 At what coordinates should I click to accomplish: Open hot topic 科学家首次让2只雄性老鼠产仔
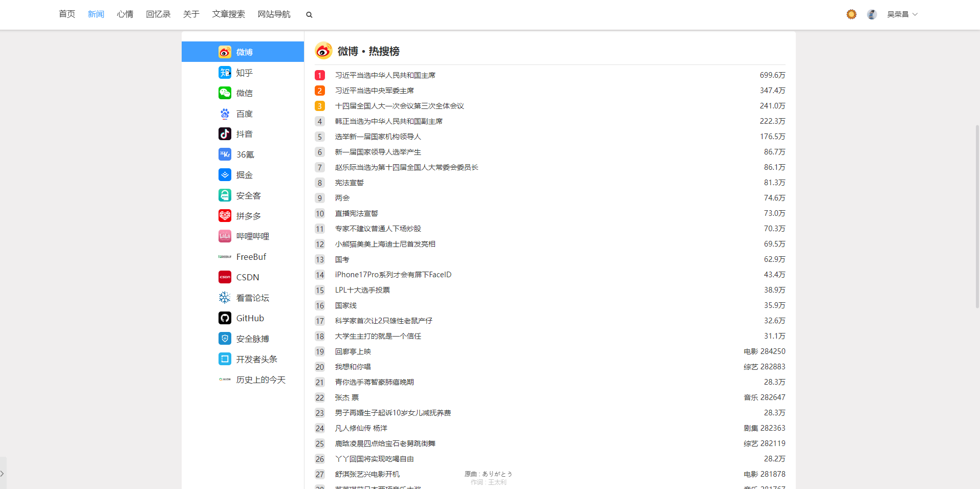click(x=384, y=321)
